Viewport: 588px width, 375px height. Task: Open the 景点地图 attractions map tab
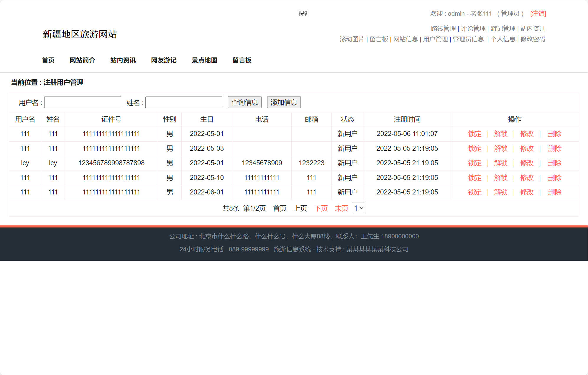[205, 60]
